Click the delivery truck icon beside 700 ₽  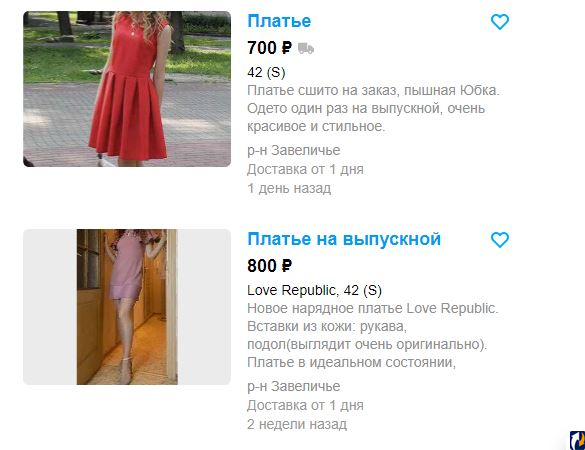click(x=306, y=49)
